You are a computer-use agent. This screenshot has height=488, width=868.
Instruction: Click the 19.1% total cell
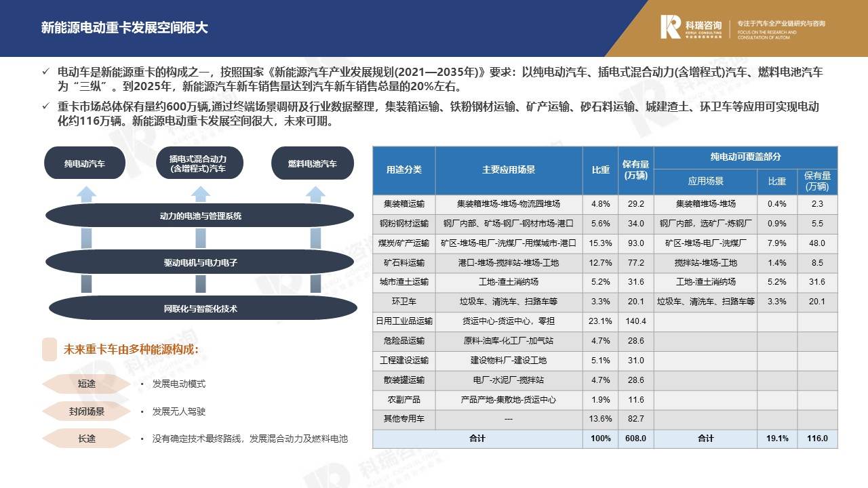point(777,439)
